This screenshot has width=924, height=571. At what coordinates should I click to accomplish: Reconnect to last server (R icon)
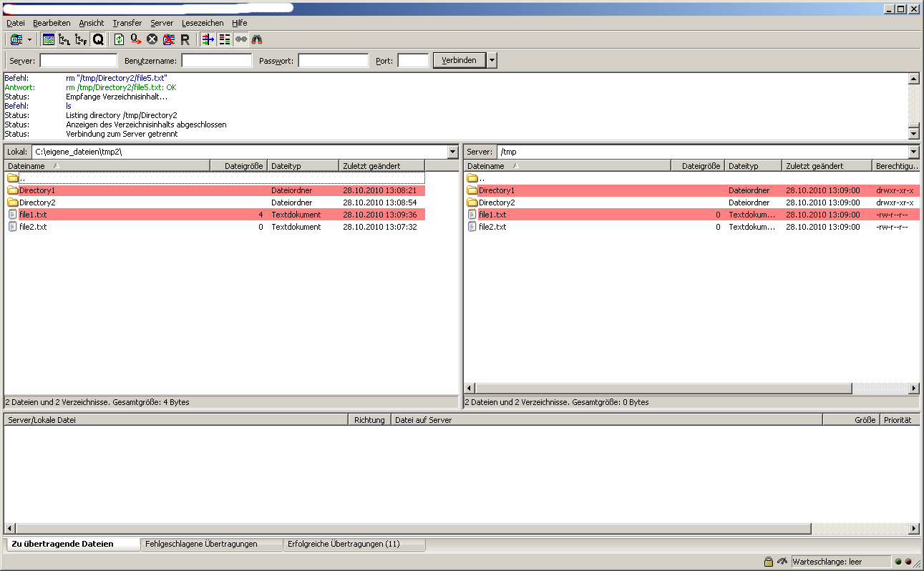[x=185, y=39]
